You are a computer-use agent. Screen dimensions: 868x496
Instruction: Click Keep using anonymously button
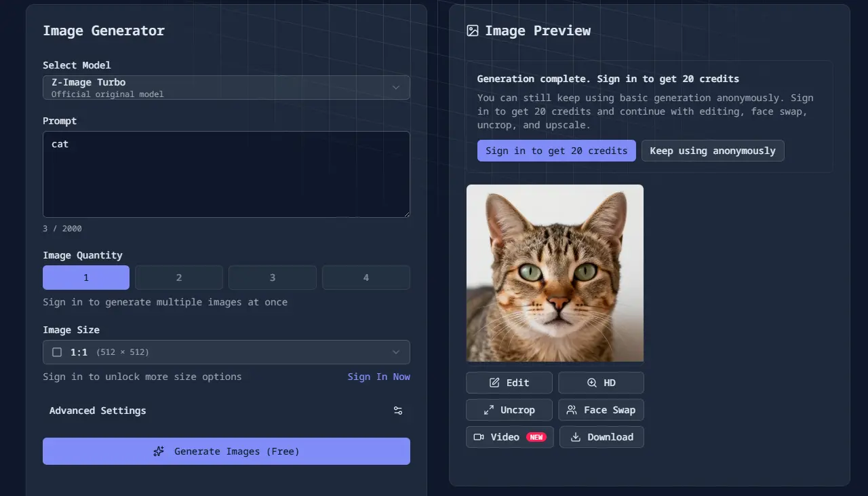(x=713, y=151)
